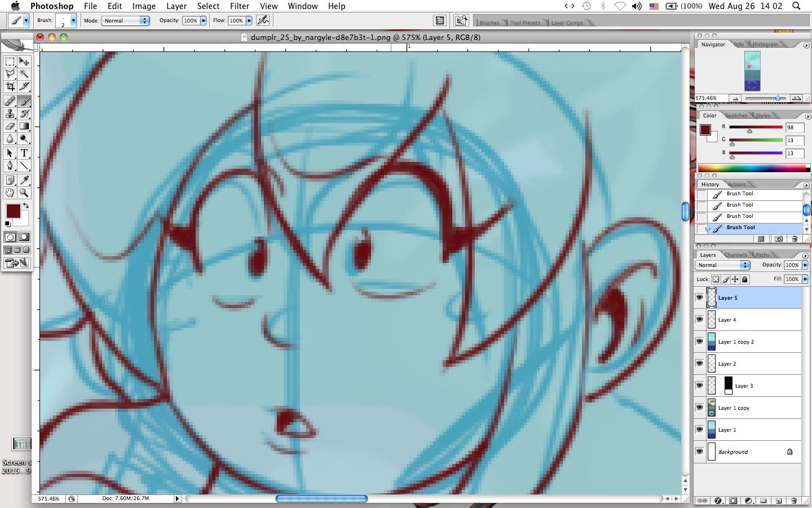Hide Layer 4 visibility eye
This screenshot has width=812, height=508.
tap(699, 319)
